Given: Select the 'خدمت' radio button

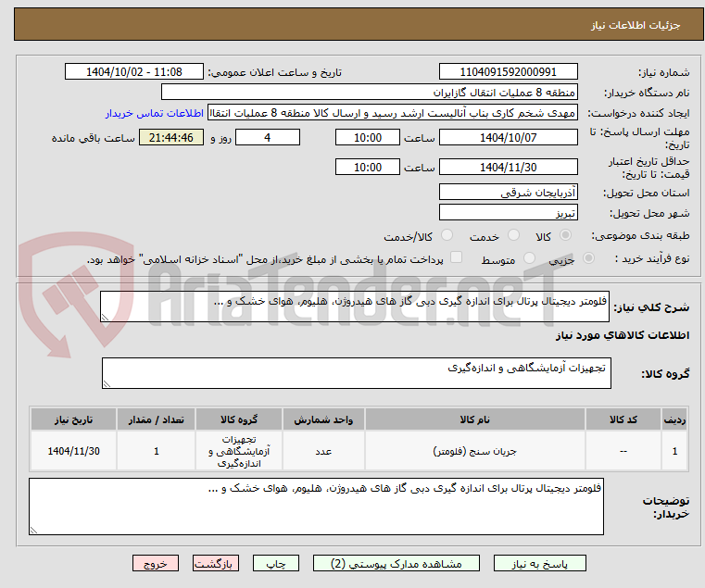Looking at the screenshot, I should tap(513, 235).
